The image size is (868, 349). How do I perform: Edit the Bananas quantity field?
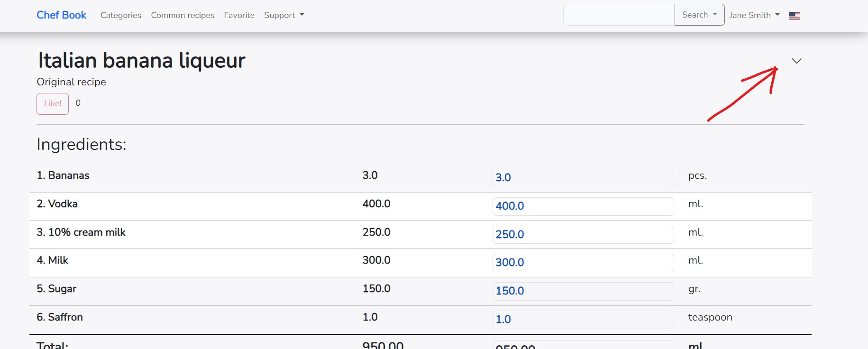point(583,178)
